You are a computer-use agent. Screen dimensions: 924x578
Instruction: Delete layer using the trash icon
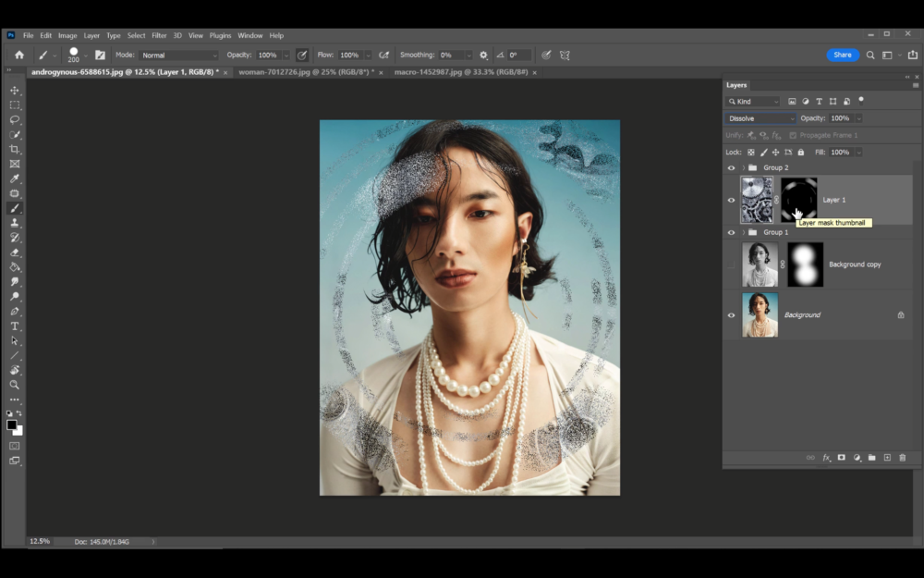click(902, 458)
